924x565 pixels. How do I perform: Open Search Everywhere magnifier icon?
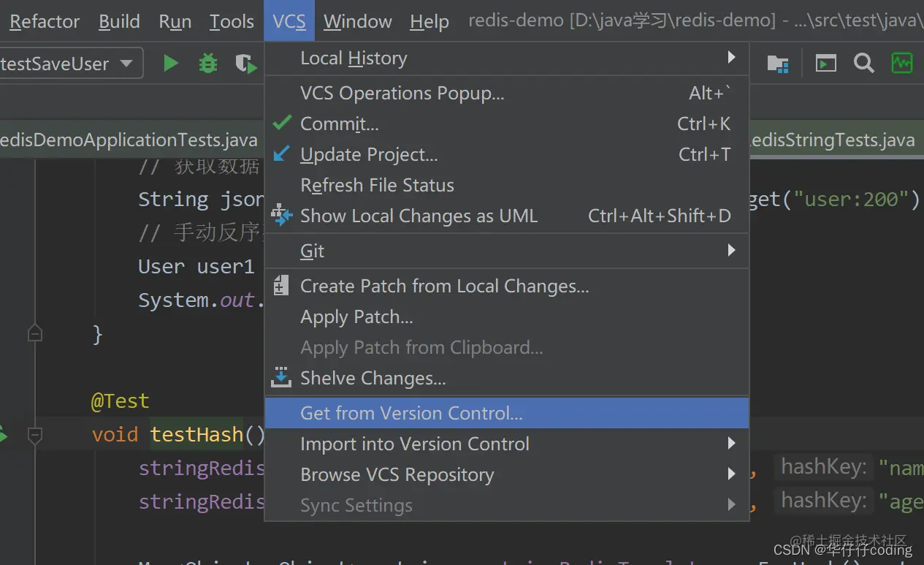click(864, 64)
